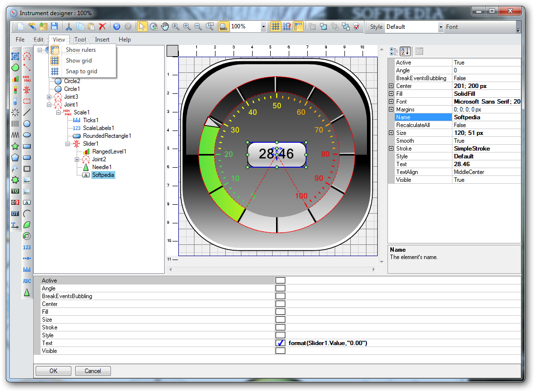535x392 pixels.
Task: Uncheck the Text binding checkbox
Action: 280,343
